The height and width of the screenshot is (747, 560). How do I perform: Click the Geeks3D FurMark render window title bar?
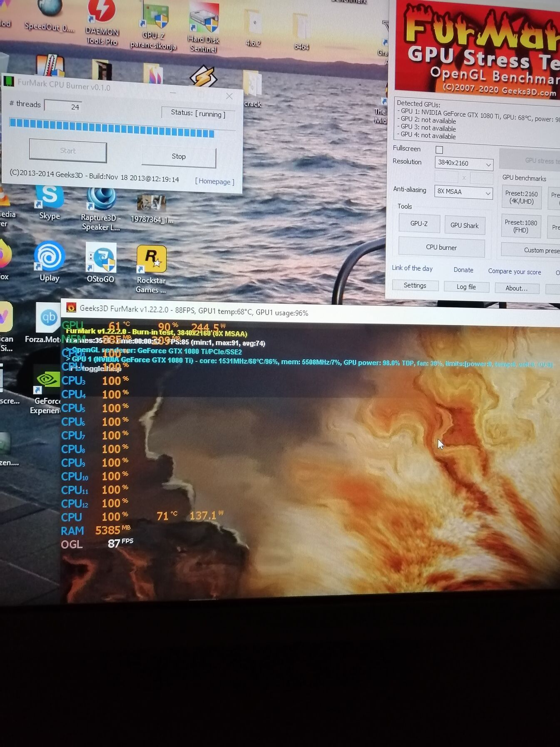pos(310,312)
